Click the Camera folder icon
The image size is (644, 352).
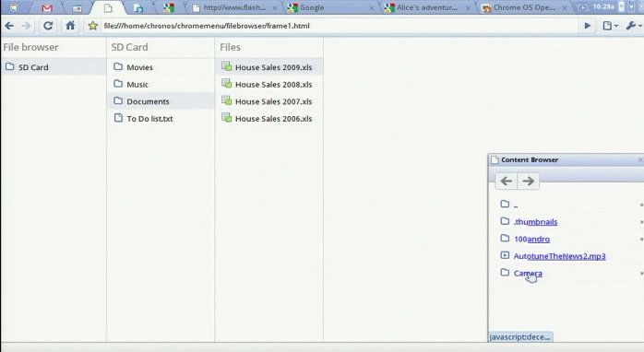tap(505, 273)
